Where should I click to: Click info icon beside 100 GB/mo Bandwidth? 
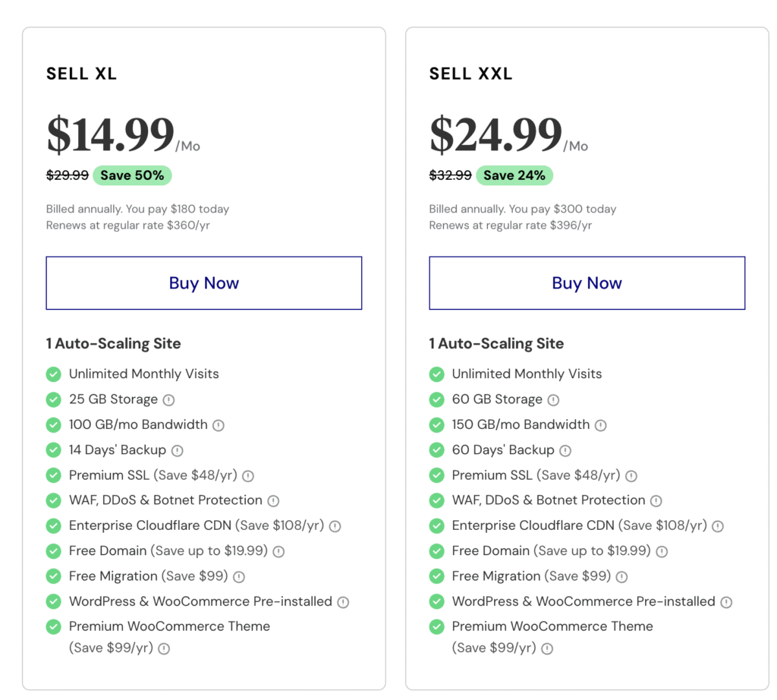tap(219, 425)
